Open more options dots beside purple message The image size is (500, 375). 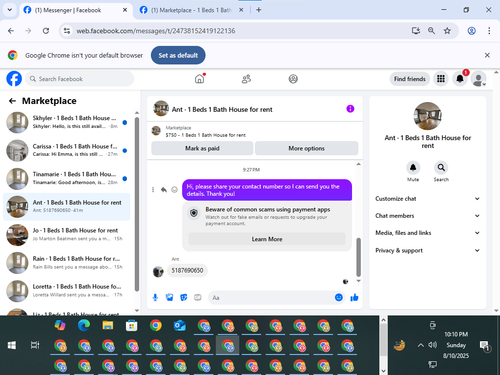coord(153,190)
